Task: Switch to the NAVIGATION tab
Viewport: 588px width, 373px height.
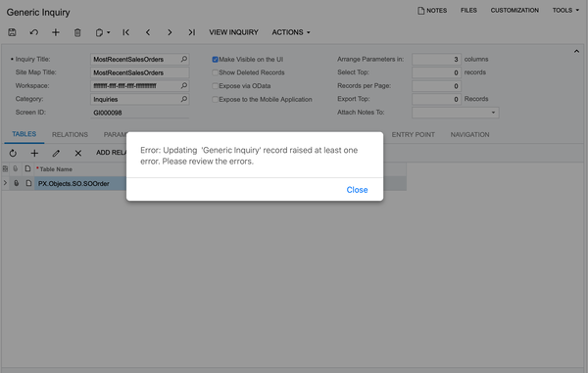Action: tap(469, 134)
